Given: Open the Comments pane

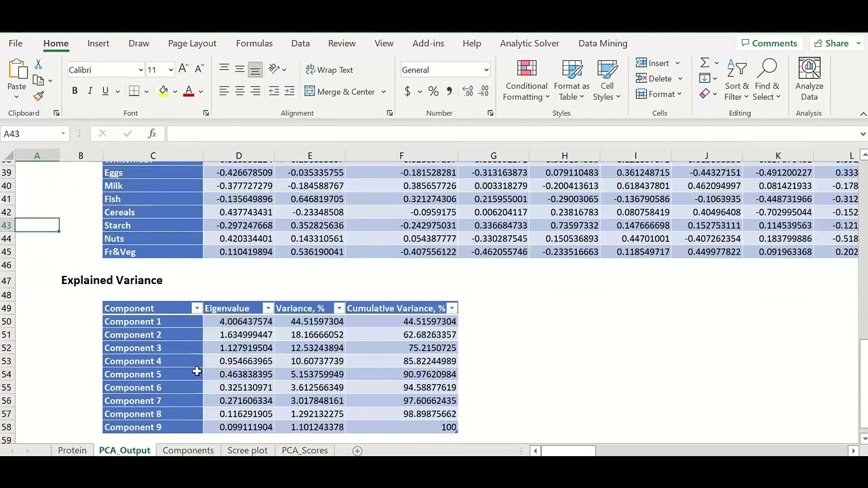Looking at the screenshot, I should (769, 43).
